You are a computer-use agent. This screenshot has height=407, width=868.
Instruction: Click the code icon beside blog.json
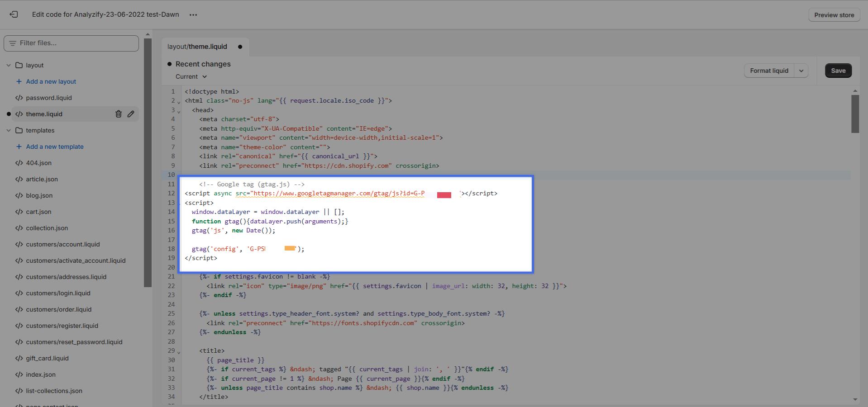(x=19, y=195)
